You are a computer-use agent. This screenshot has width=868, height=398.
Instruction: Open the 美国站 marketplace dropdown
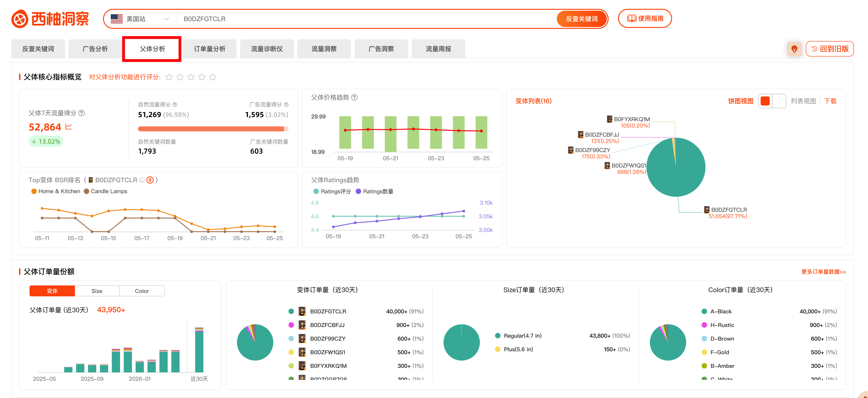click(x=140, y=19)
